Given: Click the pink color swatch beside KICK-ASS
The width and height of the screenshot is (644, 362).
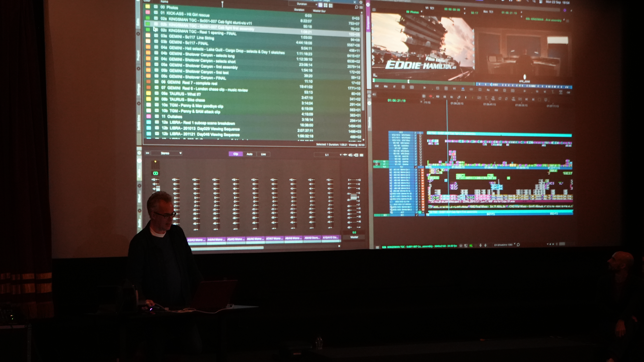Looking at the screenshot, I should point(147,12).
